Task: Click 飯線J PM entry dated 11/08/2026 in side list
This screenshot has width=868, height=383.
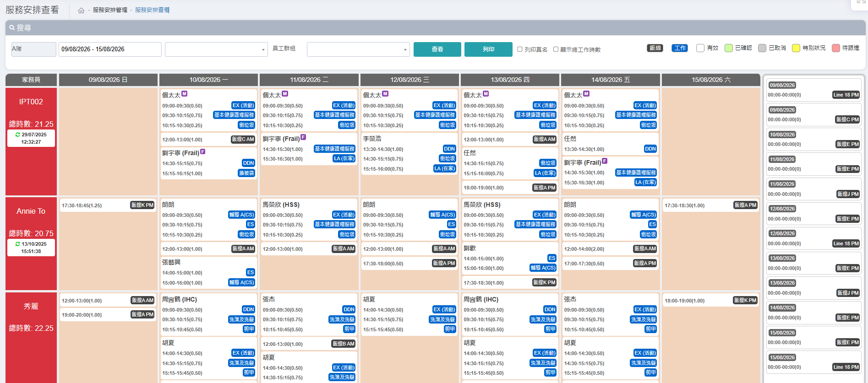Action: (813, 189)
